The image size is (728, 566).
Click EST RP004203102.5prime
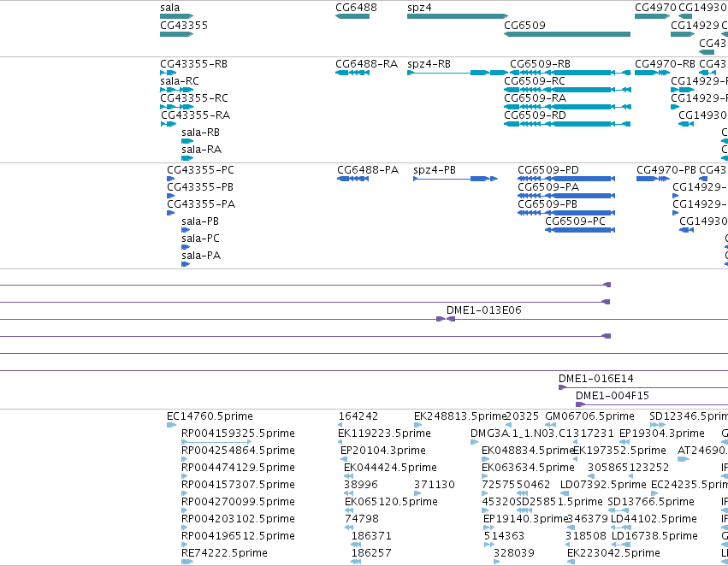184,528
